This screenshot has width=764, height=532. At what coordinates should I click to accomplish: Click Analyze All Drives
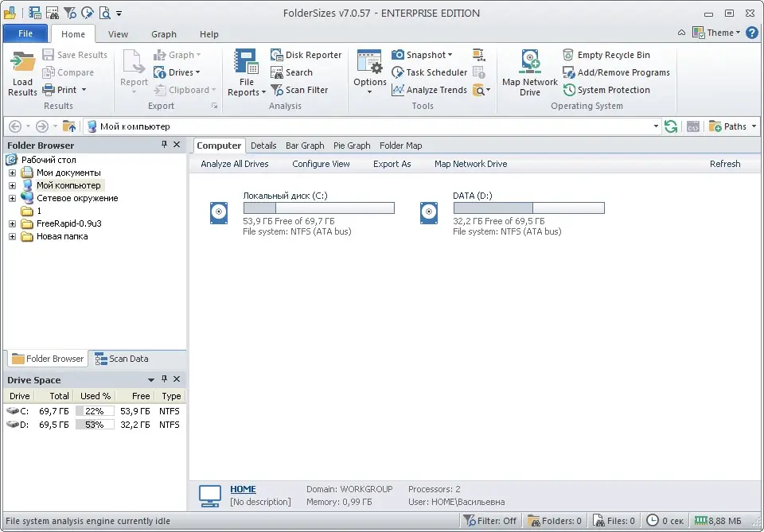click(234, 164)
